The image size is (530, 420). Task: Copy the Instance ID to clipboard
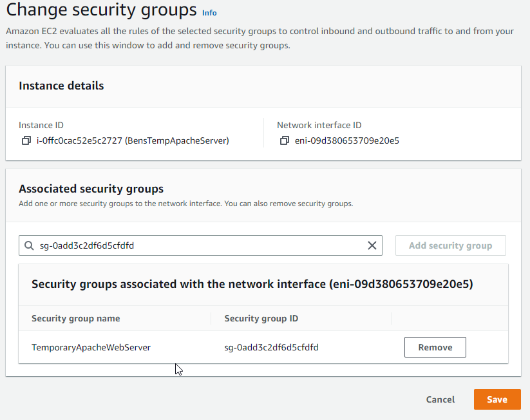pos(26,140)
